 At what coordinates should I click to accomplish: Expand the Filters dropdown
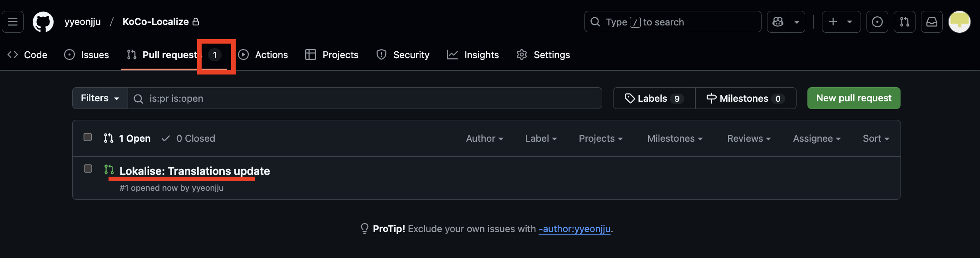[x=100, y=98]
